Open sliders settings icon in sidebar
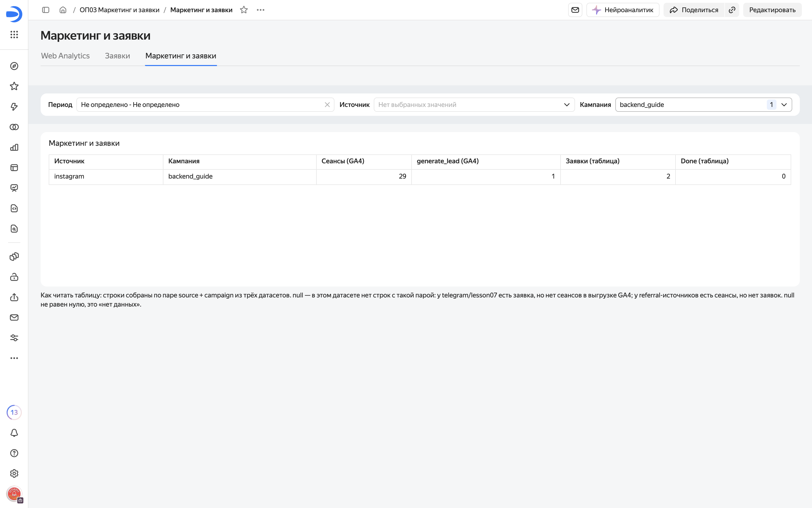The image size is (812, 508). tap(14, 338)
